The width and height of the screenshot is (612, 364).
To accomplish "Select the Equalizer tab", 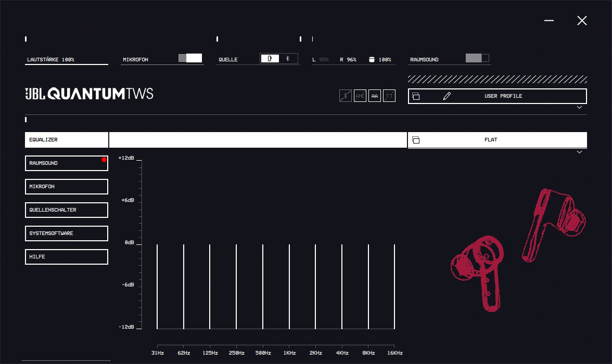I will 67,140.
